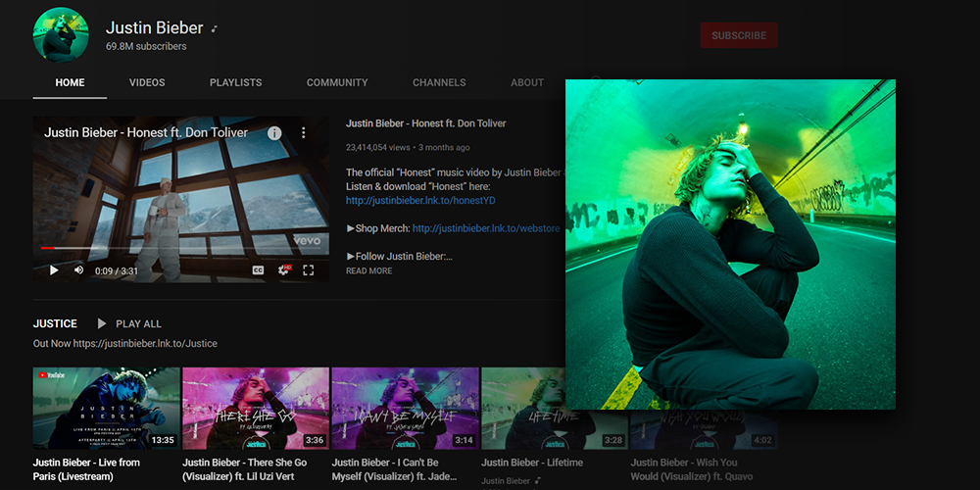The image size is (980, 490).
Task: Click channel name under the Lifetime video
Action: [506, 481]
